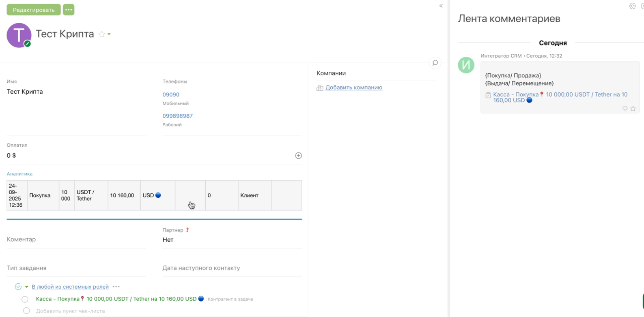The width and height of the screenshot is (644, 317).
Task: Open three-dots menu next to checklist title
Action: coord(116,287)
